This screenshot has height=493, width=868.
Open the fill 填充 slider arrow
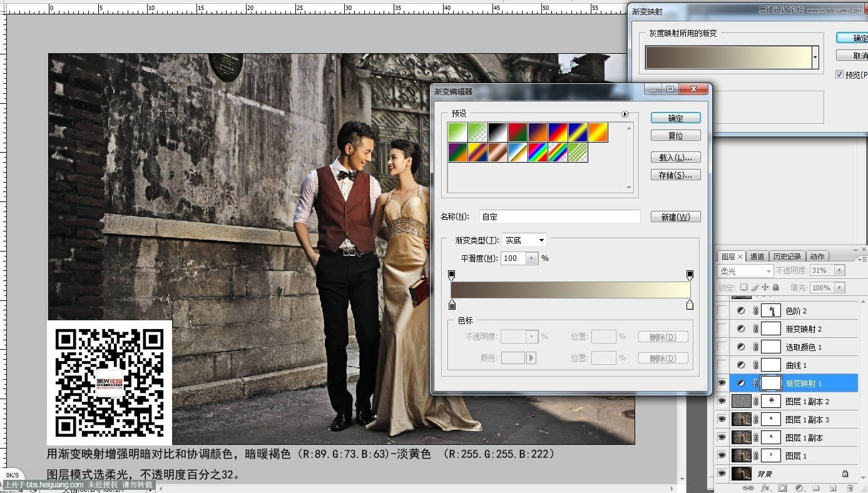(840, 288)
